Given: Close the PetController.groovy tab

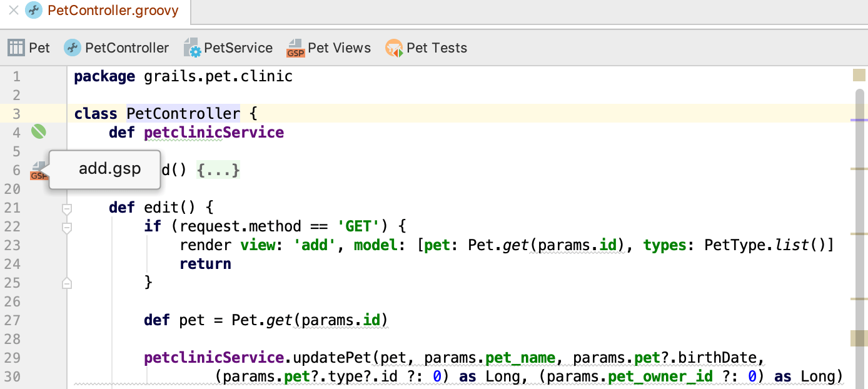Looking at the screenshot, I should (x=14, y=10).
